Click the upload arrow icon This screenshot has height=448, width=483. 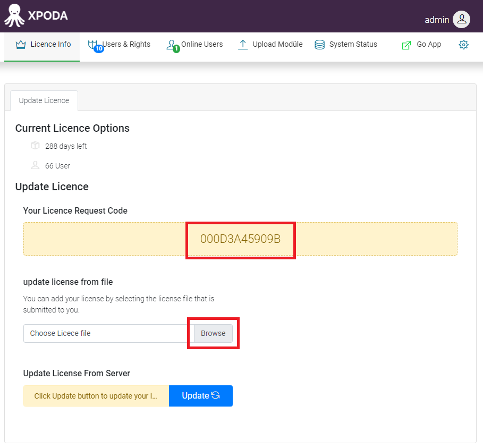pos(243,45)
